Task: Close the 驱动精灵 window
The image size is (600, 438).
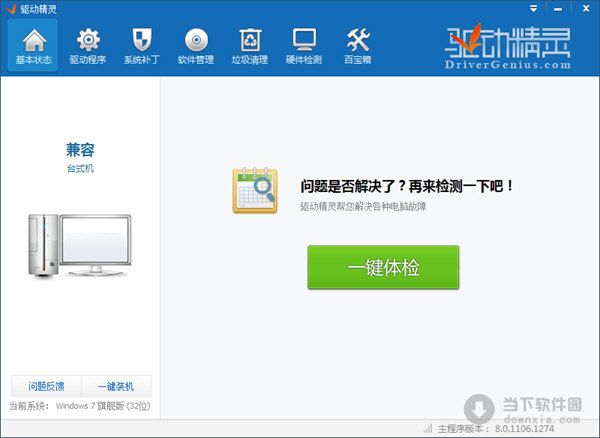Action: tap(586, 8)
